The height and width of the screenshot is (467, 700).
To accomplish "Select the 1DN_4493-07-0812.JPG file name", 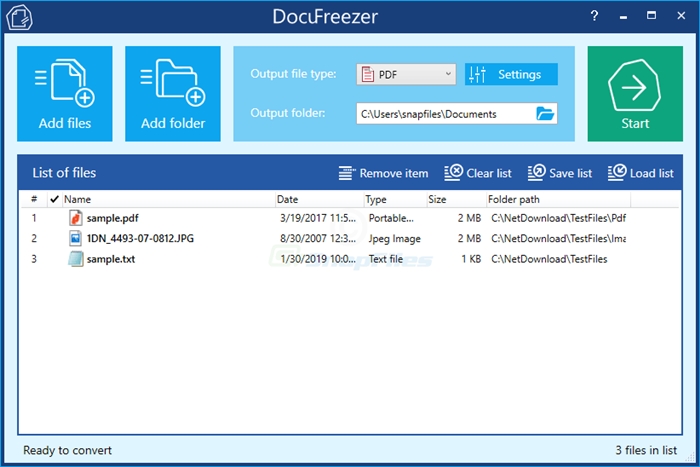I will (x=140, y=238).
